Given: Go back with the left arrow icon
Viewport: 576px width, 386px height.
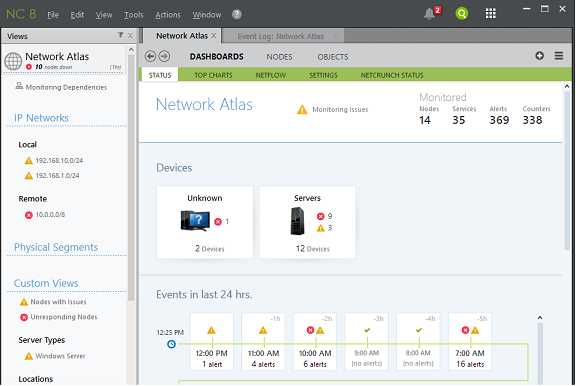Looking at the screenshot, I should point(150,56).
